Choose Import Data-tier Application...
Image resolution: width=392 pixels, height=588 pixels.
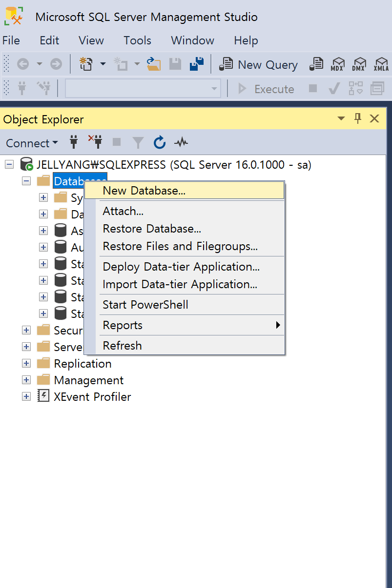tap(184, 284)
